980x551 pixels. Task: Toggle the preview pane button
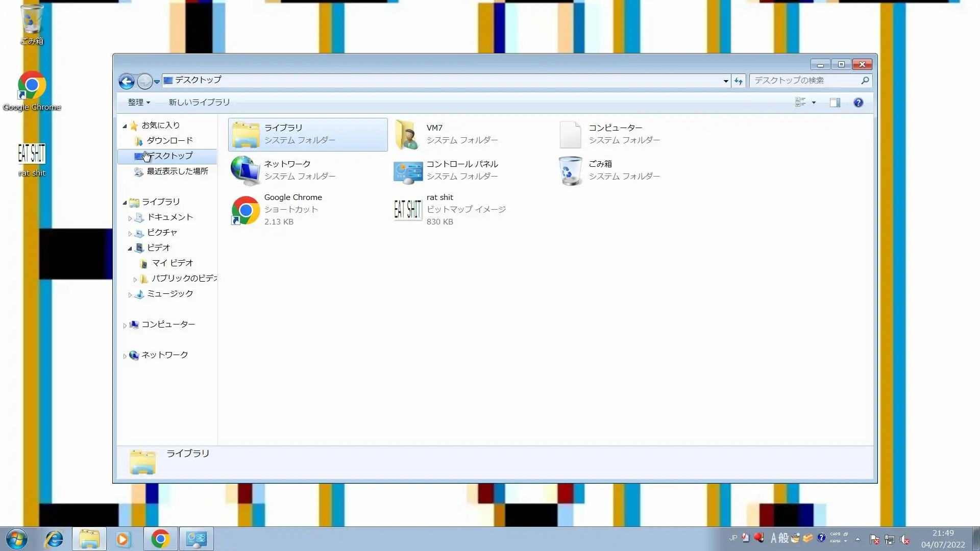coord(835,103)
